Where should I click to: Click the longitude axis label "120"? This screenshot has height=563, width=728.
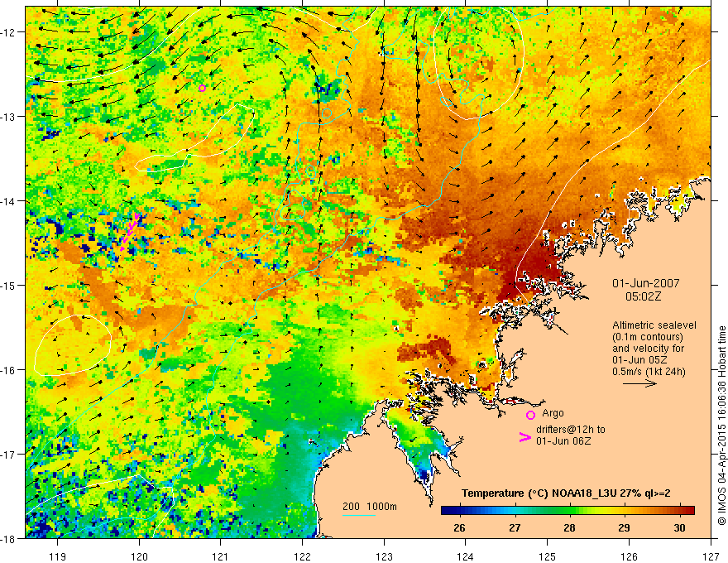pyautogui.click(x=139, y=556)
